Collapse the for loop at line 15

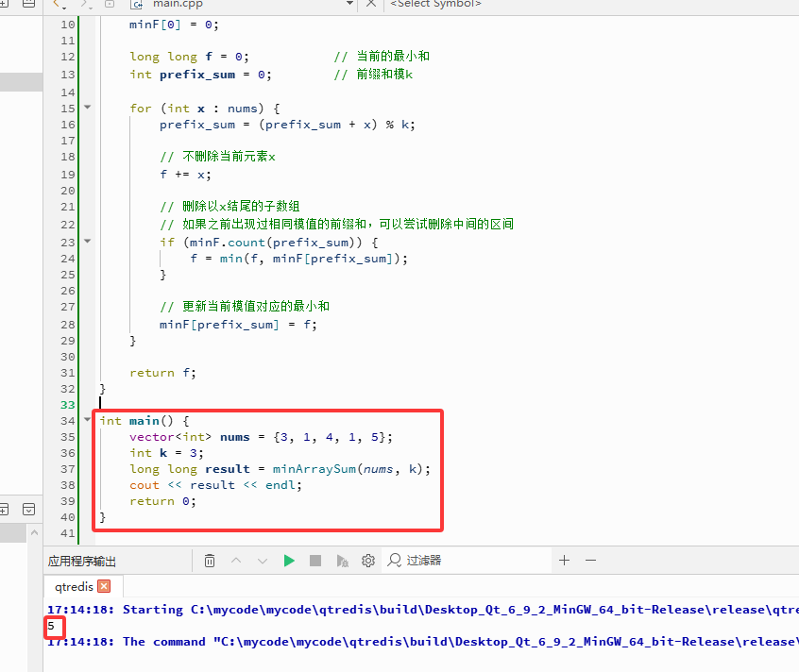(x=87, y=108)
